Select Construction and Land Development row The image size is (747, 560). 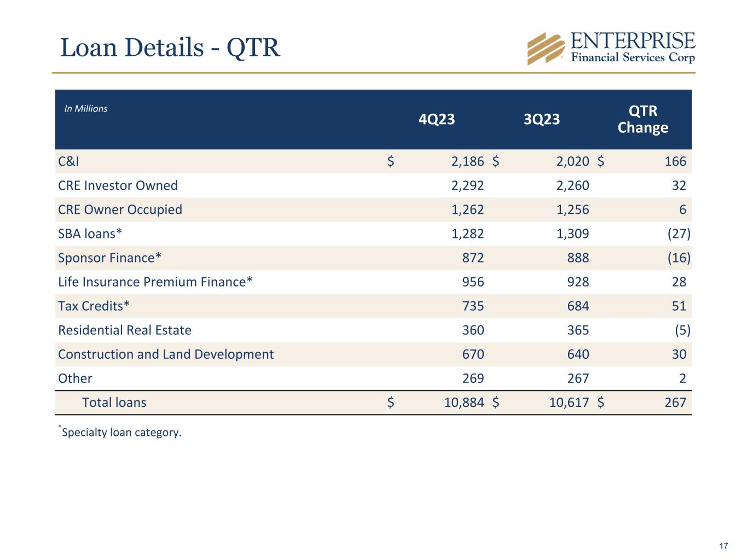(x=373, y=354)
